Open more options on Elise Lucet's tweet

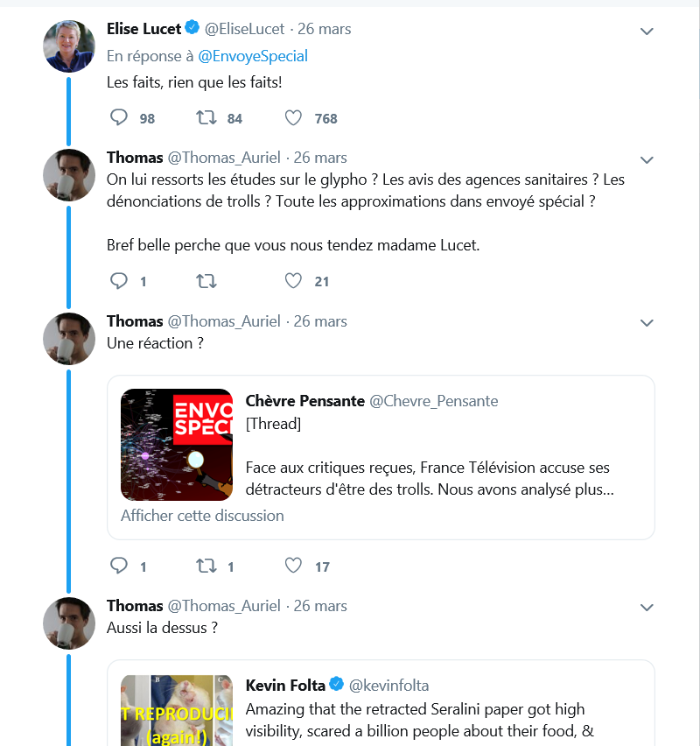tap(647, 32)
